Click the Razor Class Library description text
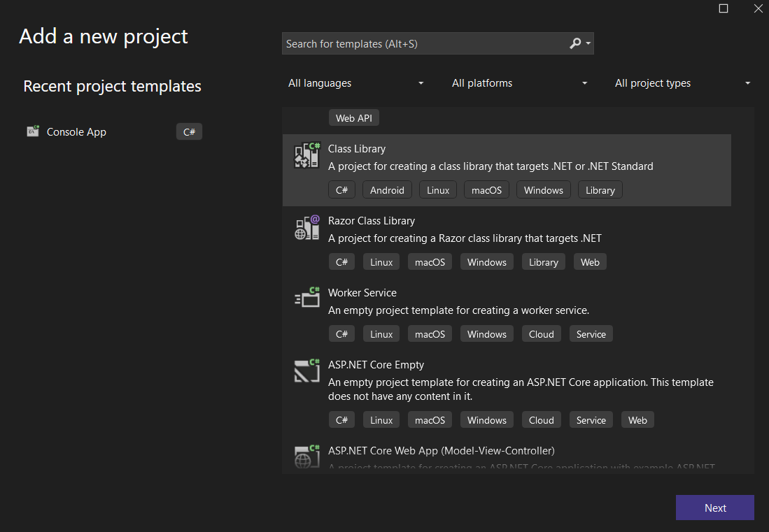Viewport: 769px width, 532px height. [465, 238]
